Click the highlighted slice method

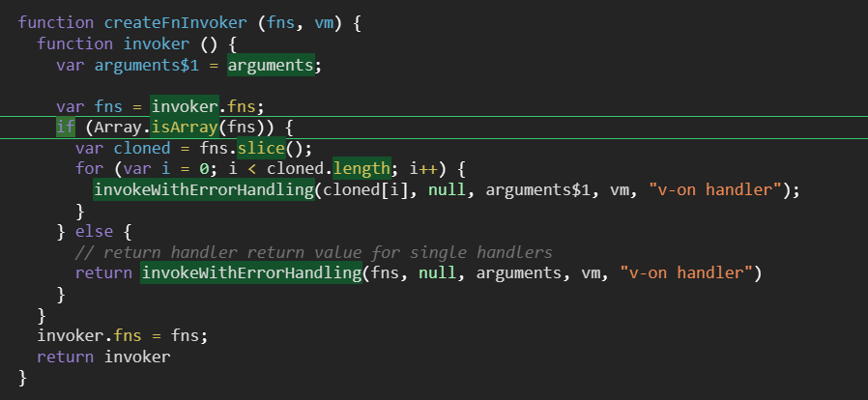[x=261, y=148]
